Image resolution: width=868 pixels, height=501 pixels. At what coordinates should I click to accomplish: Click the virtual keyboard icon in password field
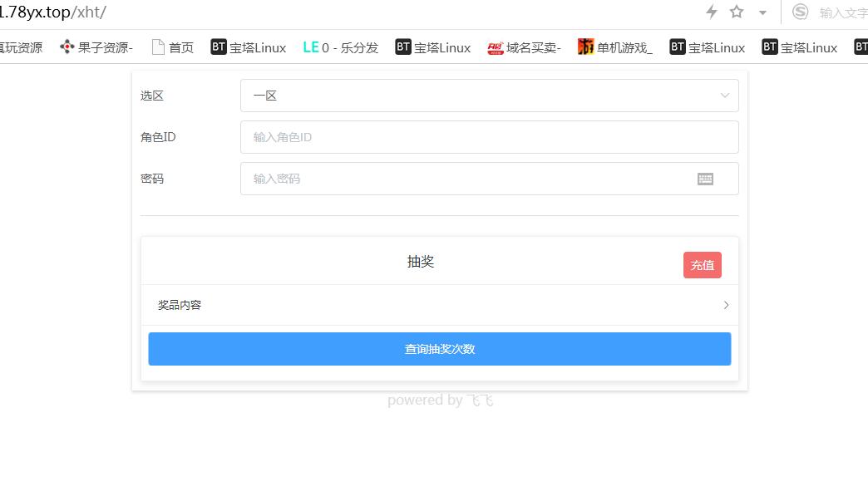[705, 179]
